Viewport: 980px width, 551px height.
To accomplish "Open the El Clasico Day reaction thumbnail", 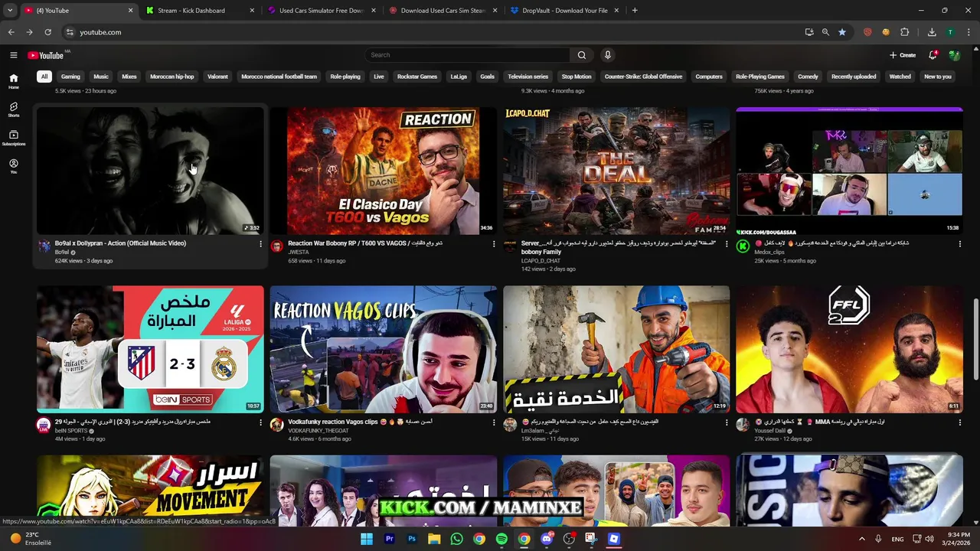I will (383, 171).
